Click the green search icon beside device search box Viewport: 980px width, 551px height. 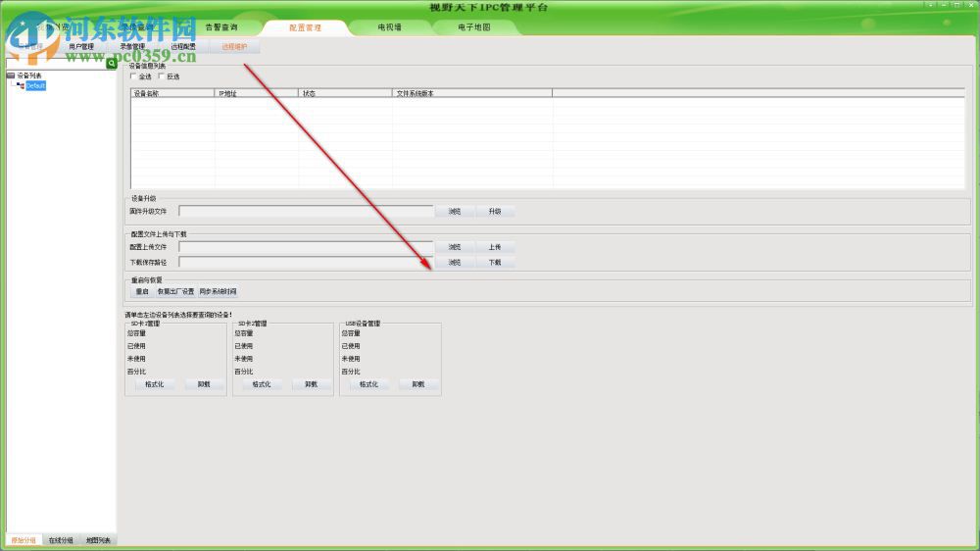(x=112, y=63)
